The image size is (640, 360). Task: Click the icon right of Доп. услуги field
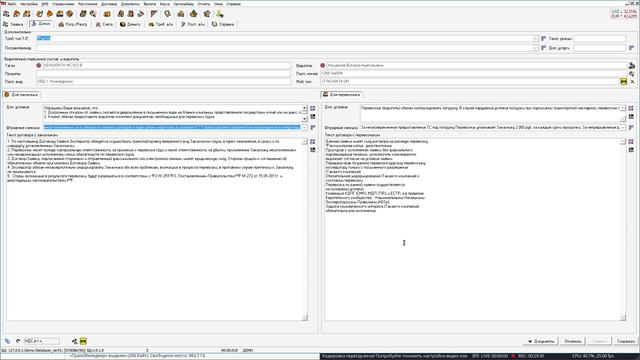point(631,48)
